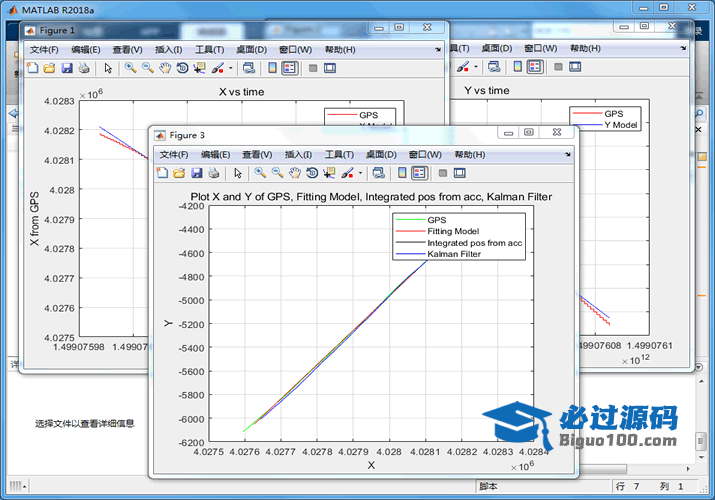
Task: Click Print icon in Figure 1 toolbar
Action: [84, 68]
